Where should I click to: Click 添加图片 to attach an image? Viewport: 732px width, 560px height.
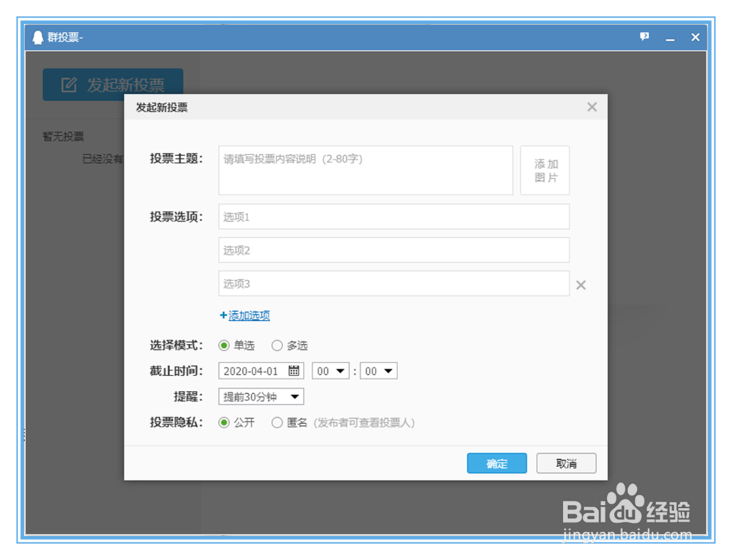coord(545,169)
